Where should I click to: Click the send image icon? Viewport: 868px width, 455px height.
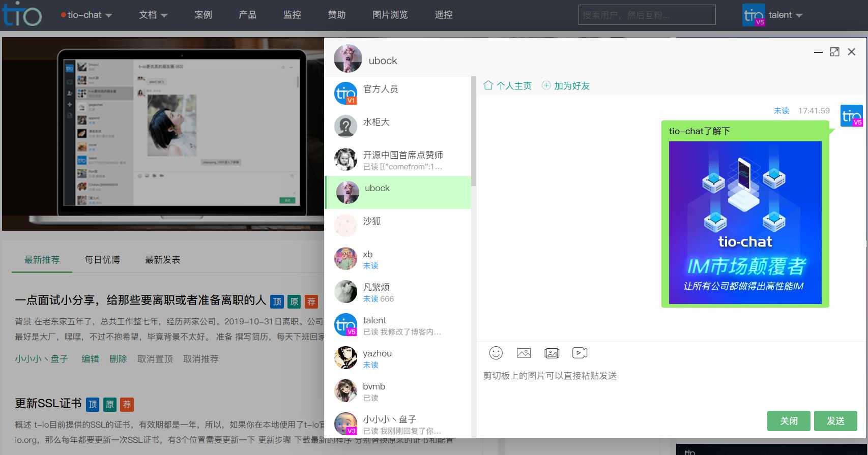tap(524, 353)
